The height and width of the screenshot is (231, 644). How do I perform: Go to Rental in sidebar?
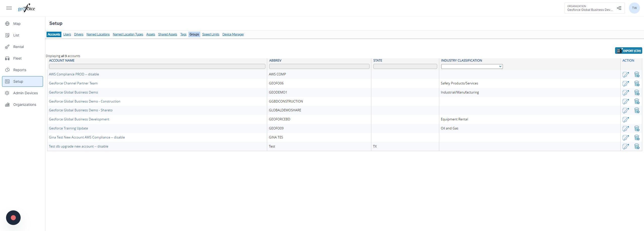(x=22, y=47)
